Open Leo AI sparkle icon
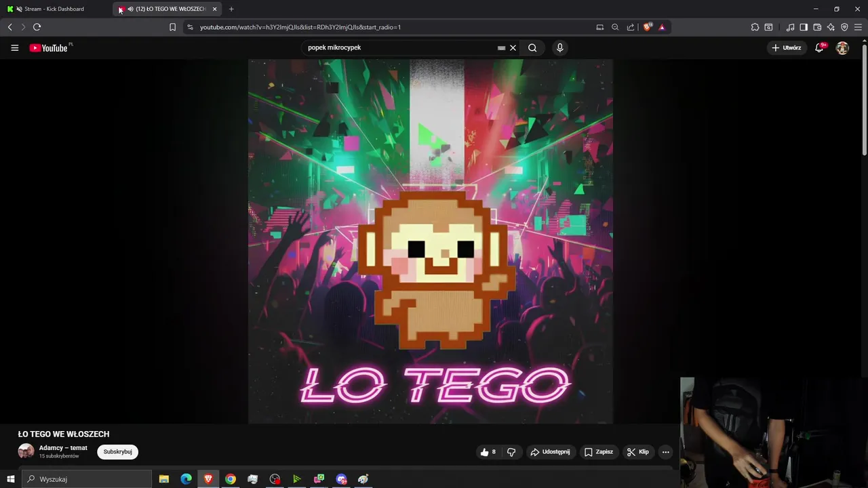868x488 pixels. 831,27
